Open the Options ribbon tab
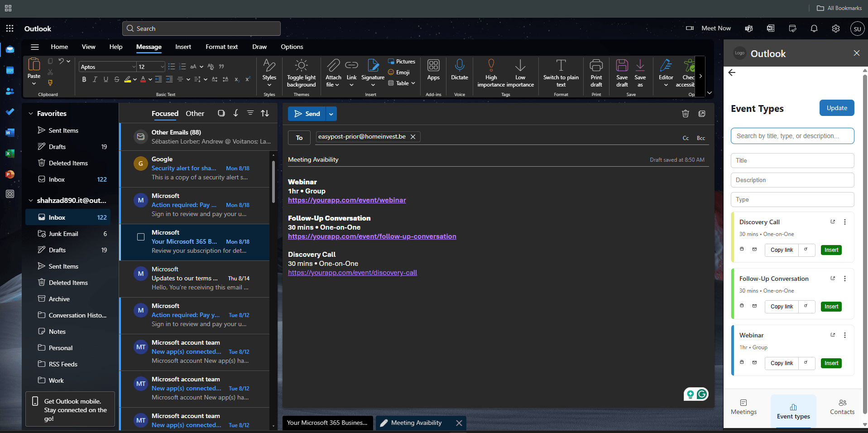The height and width of the screenshot is (433, 868). 292,47
